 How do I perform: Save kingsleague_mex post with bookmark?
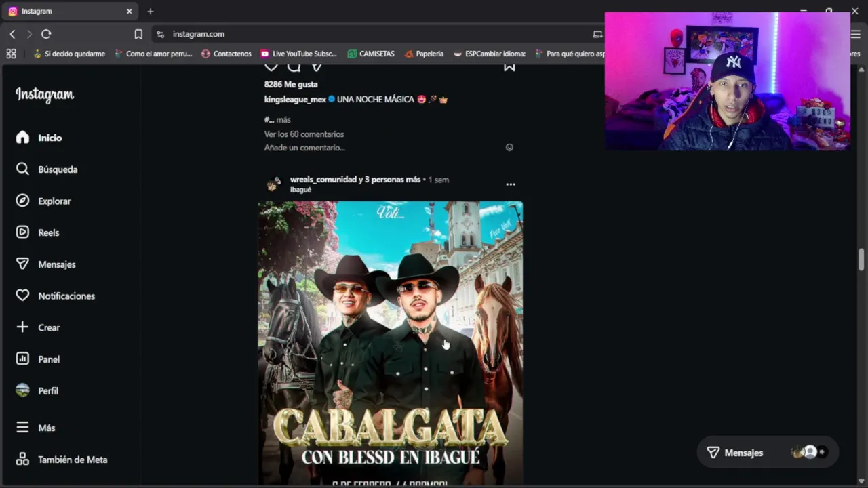click(509, 66)
